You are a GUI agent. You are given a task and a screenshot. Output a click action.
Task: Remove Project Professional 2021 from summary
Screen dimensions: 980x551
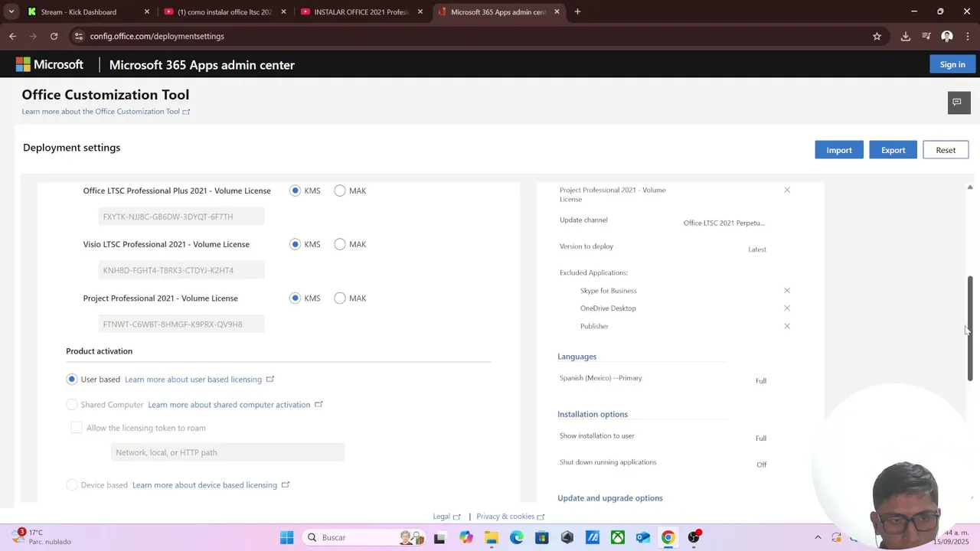point(787,190)
